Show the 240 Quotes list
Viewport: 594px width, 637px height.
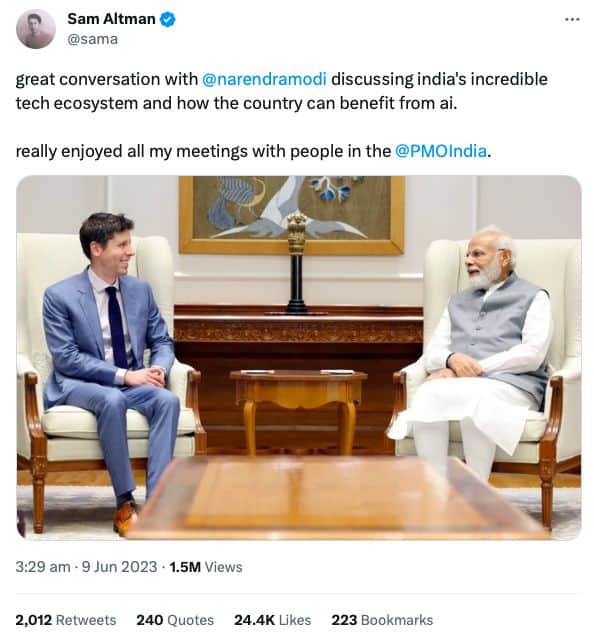(175, 620)
